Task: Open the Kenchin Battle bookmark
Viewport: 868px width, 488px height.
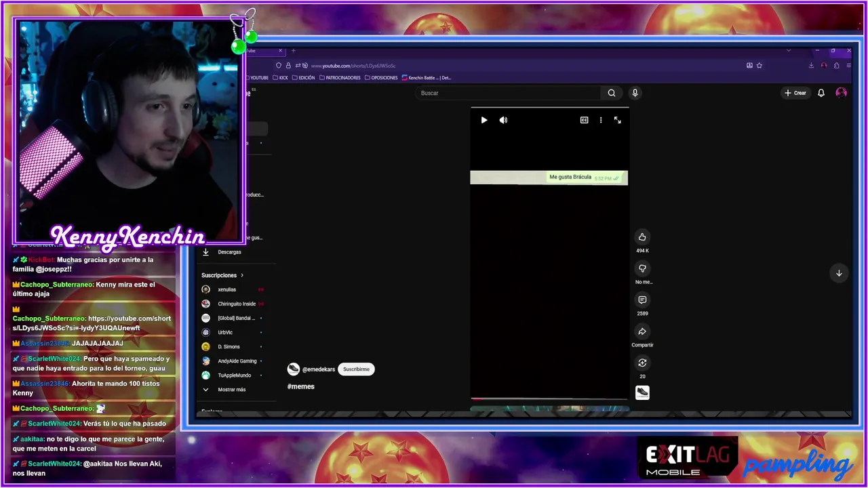Action: tap(427, 78)
